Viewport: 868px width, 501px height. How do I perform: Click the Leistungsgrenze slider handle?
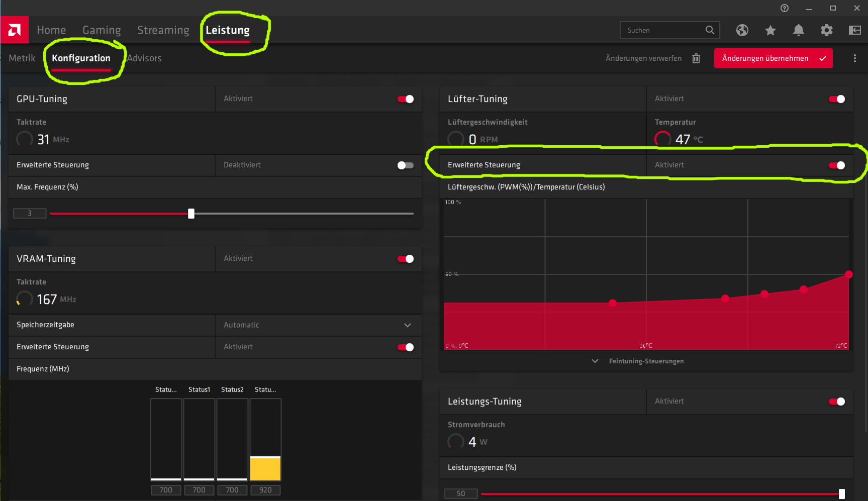tap(842, 494)
